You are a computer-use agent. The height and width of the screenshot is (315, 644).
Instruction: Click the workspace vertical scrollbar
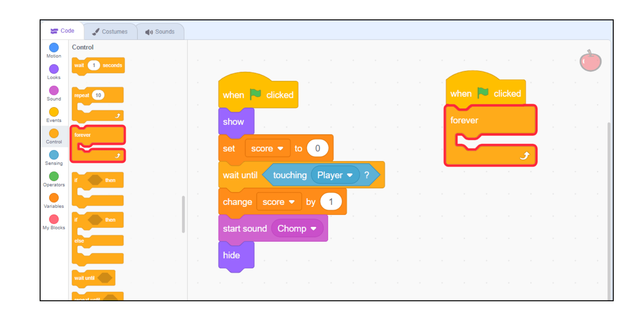(x=608, y=211)
